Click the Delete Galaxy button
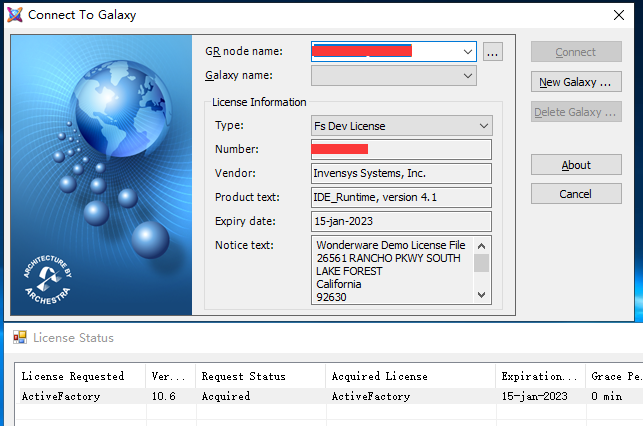Screen dimensions: 643x426 576,112
